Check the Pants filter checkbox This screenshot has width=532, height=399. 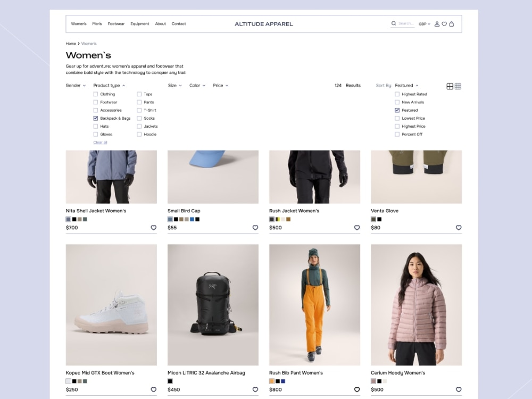point(139,102)
